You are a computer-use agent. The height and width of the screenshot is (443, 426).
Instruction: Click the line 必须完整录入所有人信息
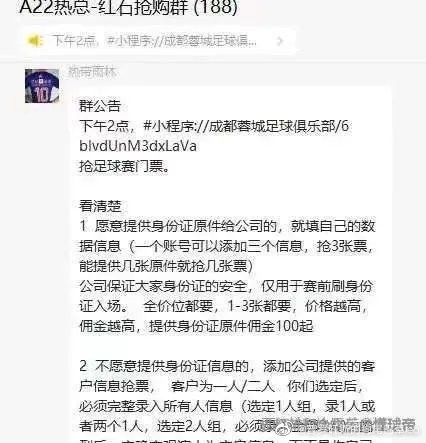tap(156, 406)
